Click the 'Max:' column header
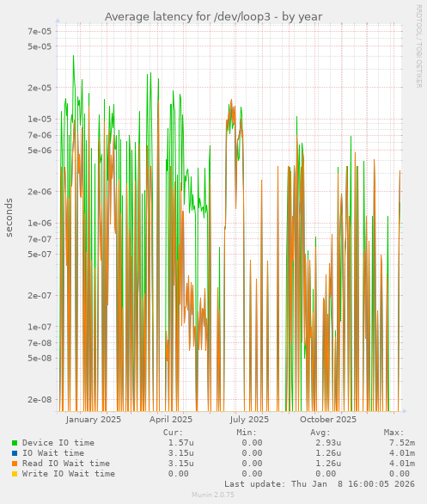 [x=393, y=433]
